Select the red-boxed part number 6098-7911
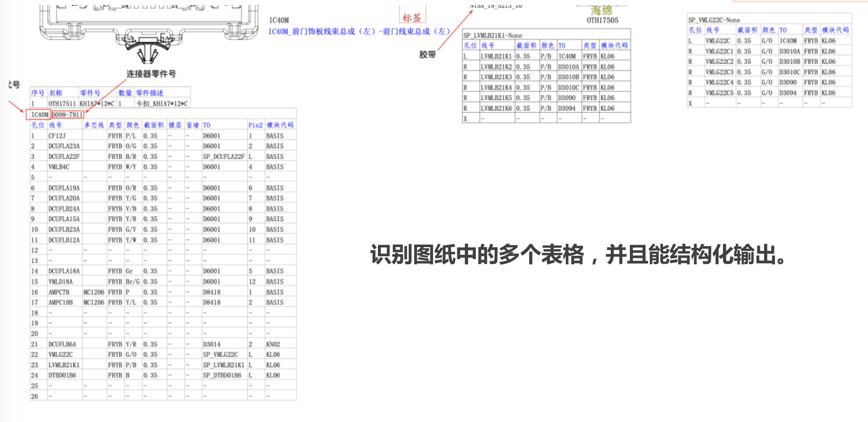The height and width of the screenshot is (422, 868). point(67,115)
